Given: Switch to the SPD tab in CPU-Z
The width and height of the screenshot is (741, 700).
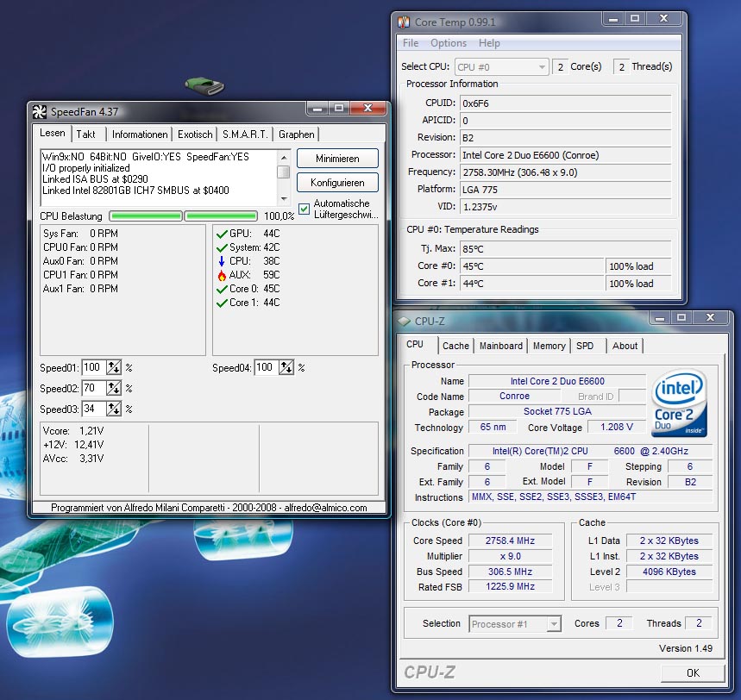Looking at the screenshot, I should (x=585, y=346).
